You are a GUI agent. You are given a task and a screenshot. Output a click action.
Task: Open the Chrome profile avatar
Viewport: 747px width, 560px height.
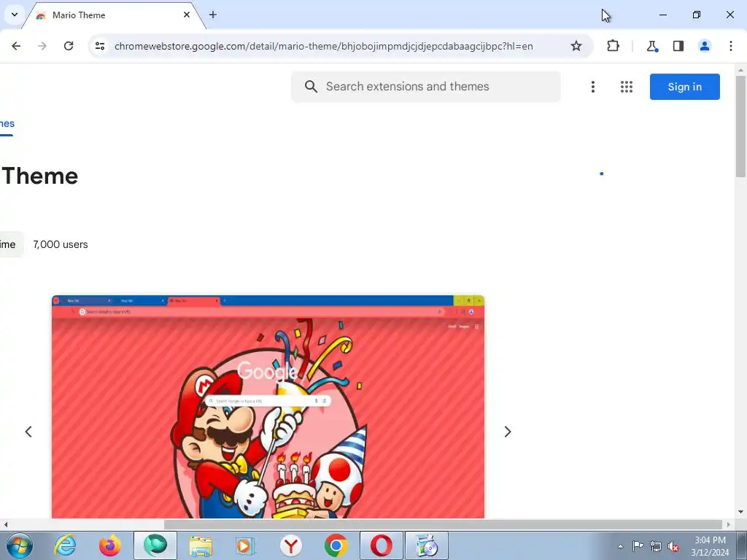[704, 46]
